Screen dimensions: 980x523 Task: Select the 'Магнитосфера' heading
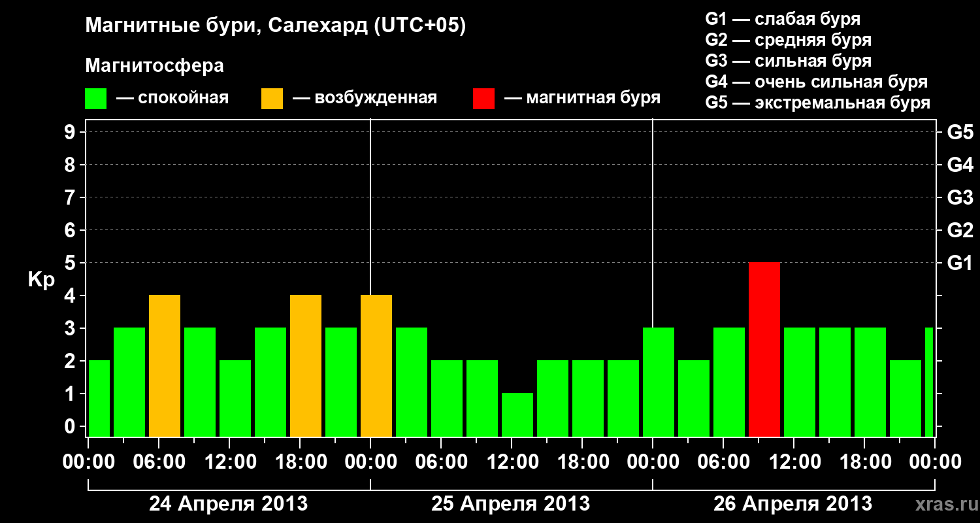point(155,66)
